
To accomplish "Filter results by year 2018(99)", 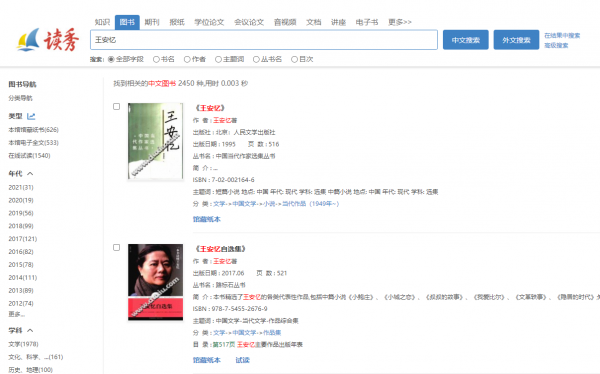I will [21, 226].
